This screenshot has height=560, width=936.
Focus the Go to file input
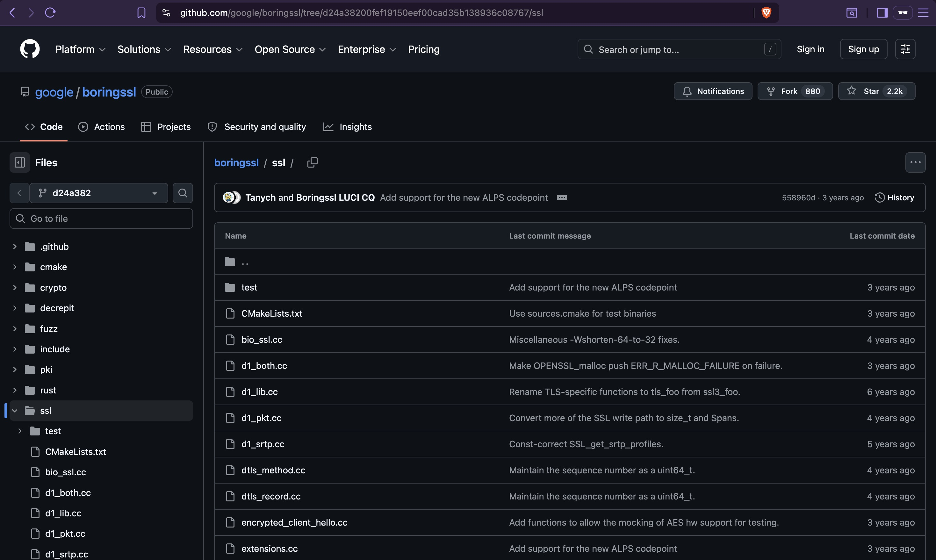coord(101,219)
